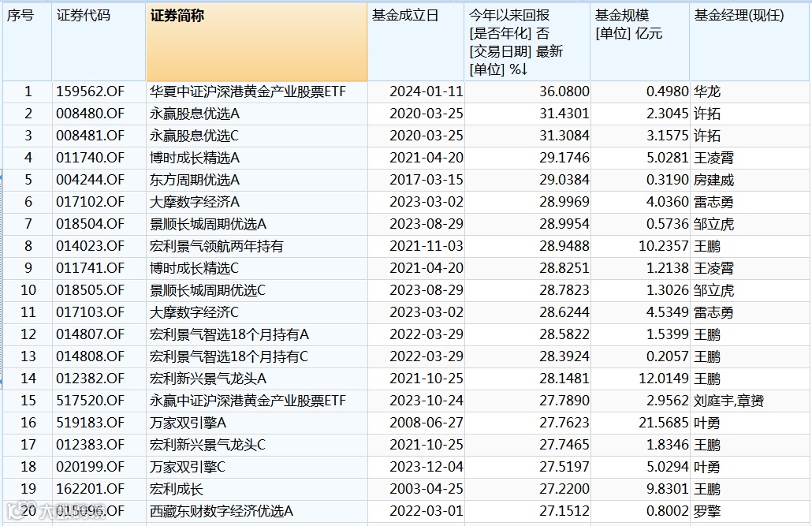Select fund code 159562.OF
Screen dimensions: 812x526
click(x=91, y=91)
